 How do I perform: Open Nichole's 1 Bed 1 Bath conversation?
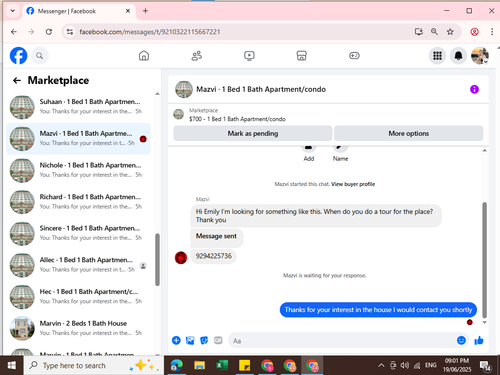[79, 170]
